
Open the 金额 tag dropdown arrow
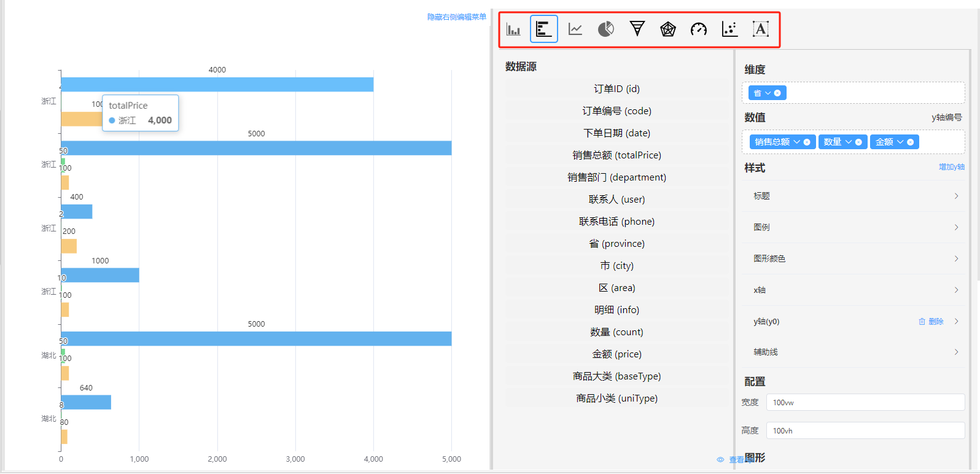coord(900,142)
